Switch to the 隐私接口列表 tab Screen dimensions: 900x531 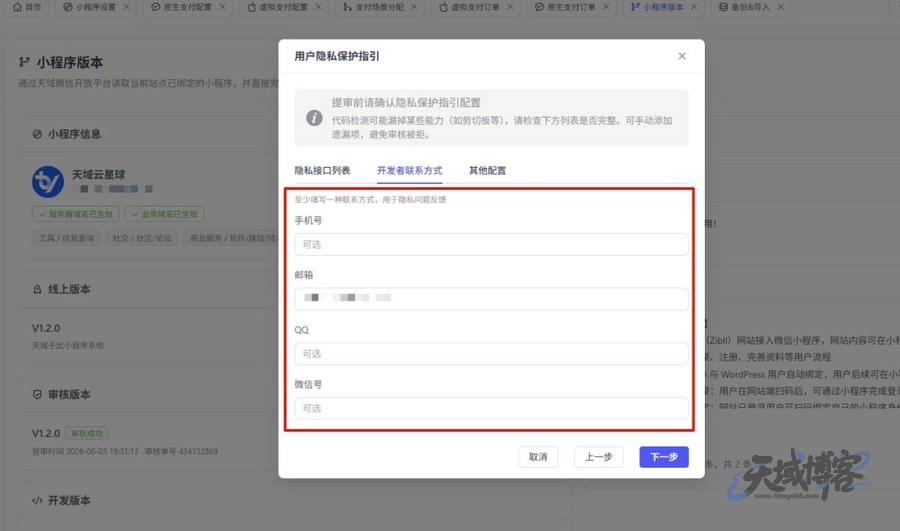click(x=322, y=170)
